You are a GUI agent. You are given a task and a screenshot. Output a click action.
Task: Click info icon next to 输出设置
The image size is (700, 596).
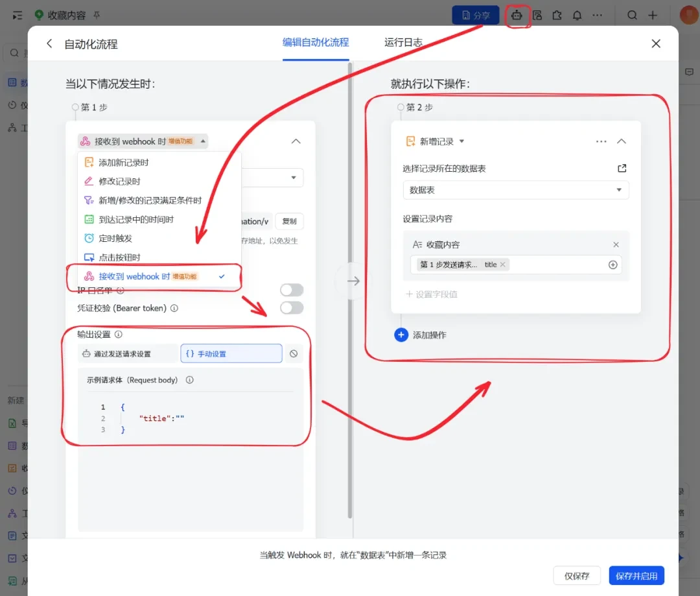pyautogui.click(x=119, y=334)
